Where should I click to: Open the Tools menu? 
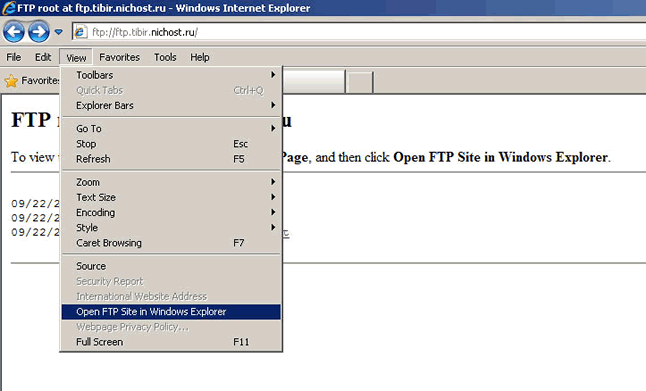[165, 57]
